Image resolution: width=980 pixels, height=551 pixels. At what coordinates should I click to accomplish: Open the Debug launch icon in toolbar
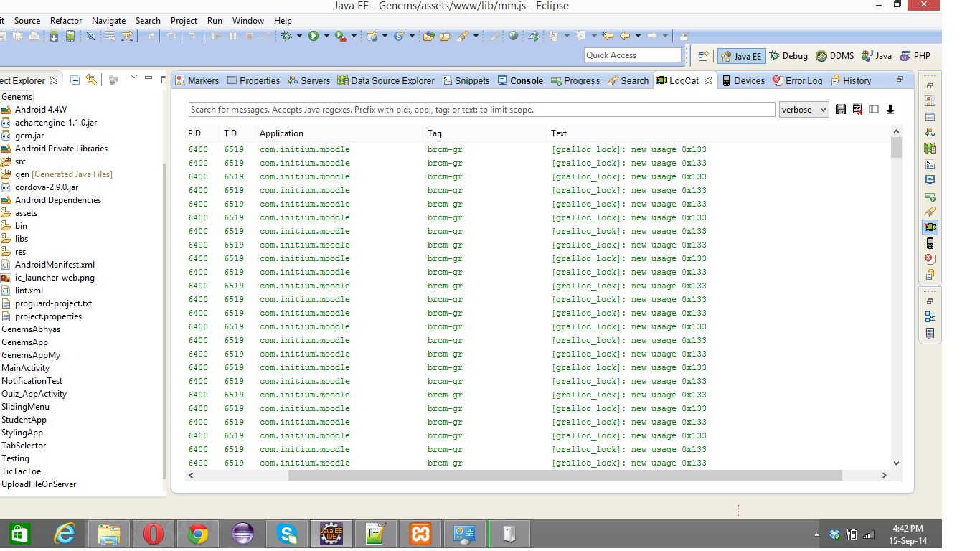click(x=286, y=35)
